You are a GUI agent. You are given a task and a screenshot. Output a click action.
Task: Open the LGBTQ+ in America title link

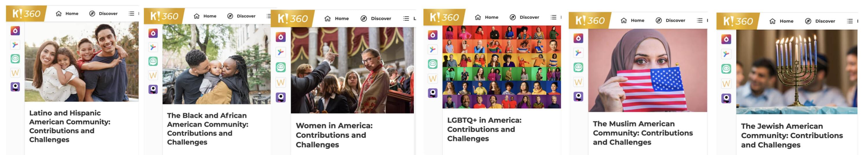484,129
